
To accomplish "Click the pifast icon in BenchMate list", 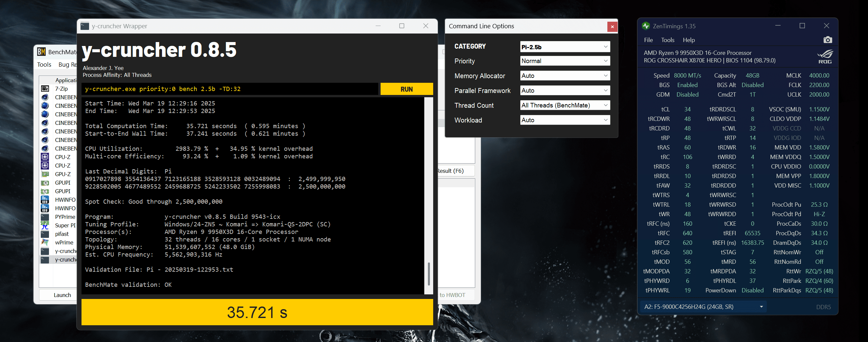I will coord(45,234).
